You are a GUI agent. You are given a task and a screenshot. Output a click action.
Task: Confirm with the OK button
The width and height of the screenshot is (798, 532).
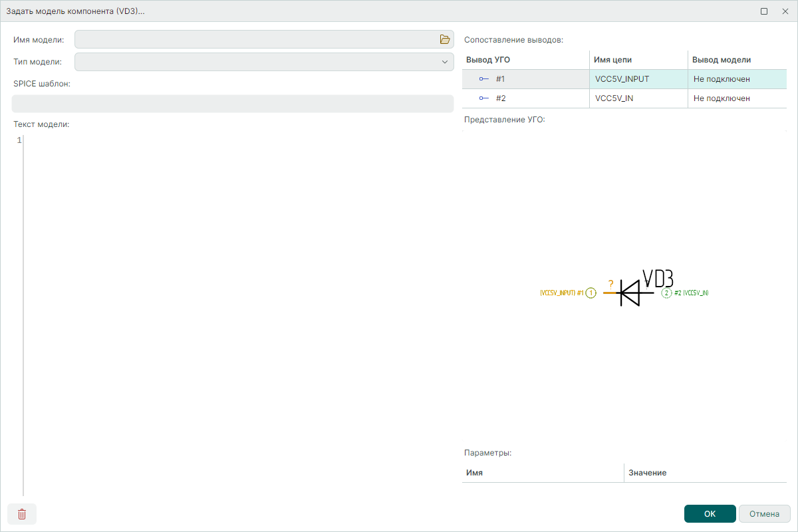pos(710,514)
